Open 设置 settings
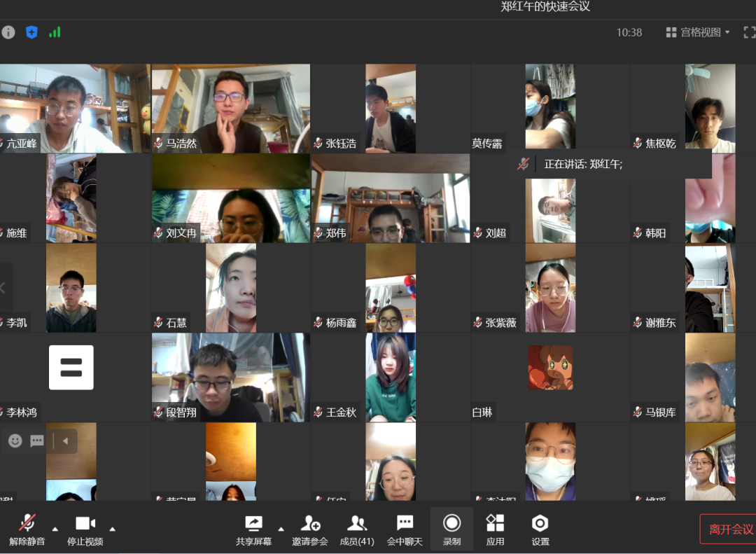Screen dimensions: 756x554 click(540, 529)
